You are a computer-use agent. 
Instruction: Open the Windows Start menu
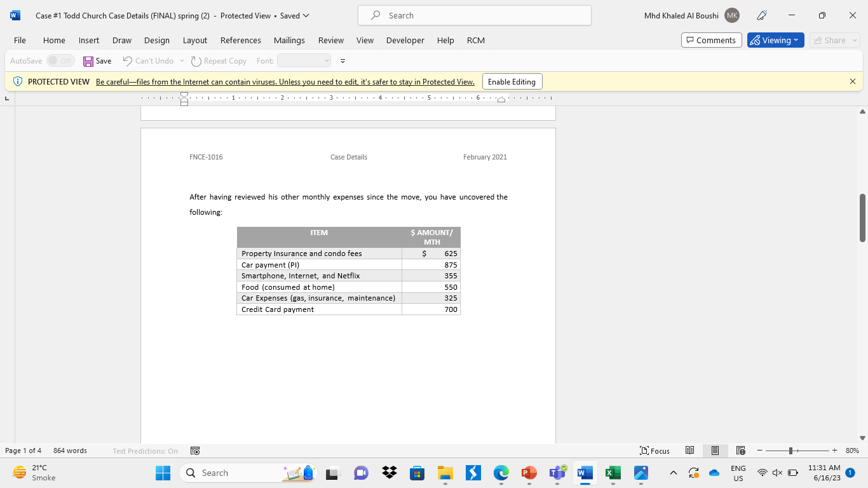(163, 473)
